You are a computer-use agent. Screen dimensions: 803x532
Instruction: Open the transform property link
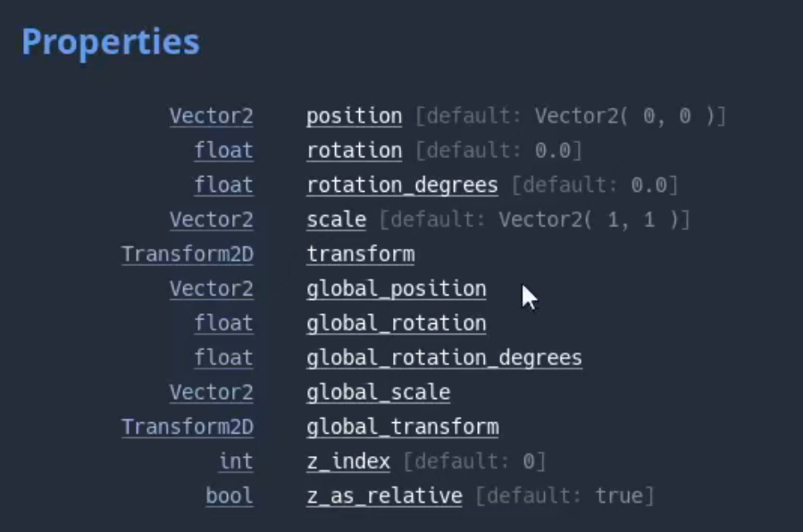(360, 254)
